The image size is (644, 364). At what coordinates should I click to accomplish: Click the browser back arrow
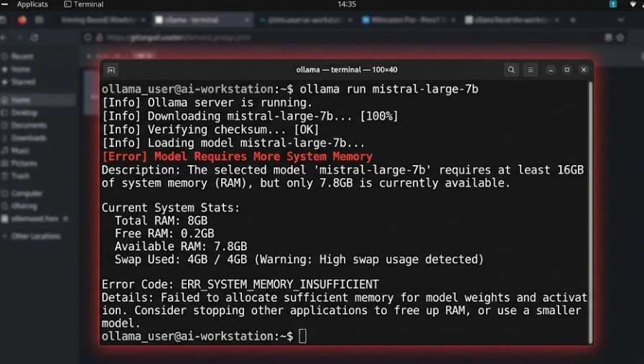click(4, 38)
